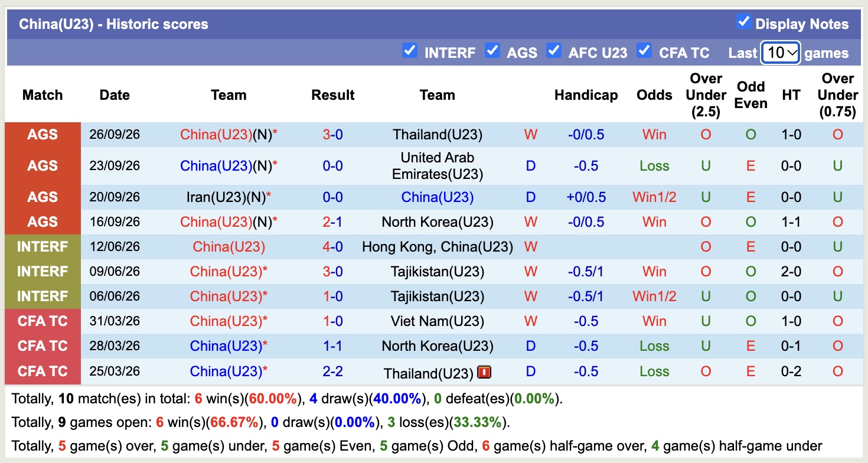Click the D result on United Arab Emirates row
This screenshot has width=868, height=463.
(x=530, y=166)
